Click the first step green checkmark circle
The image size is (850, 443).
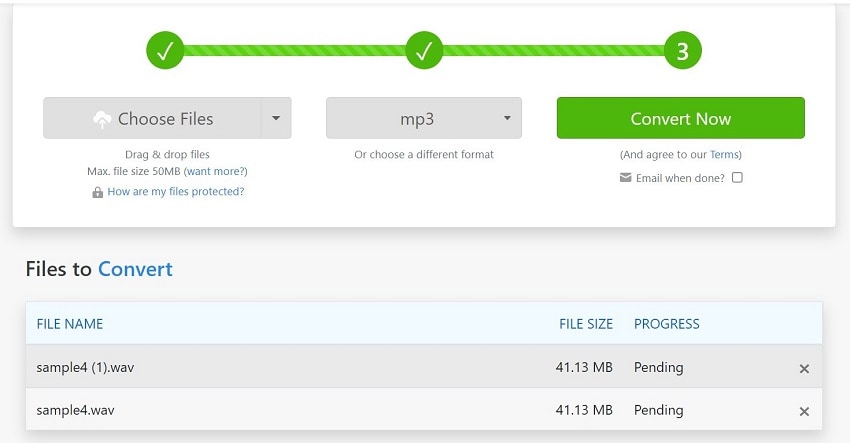coord(165,51)
